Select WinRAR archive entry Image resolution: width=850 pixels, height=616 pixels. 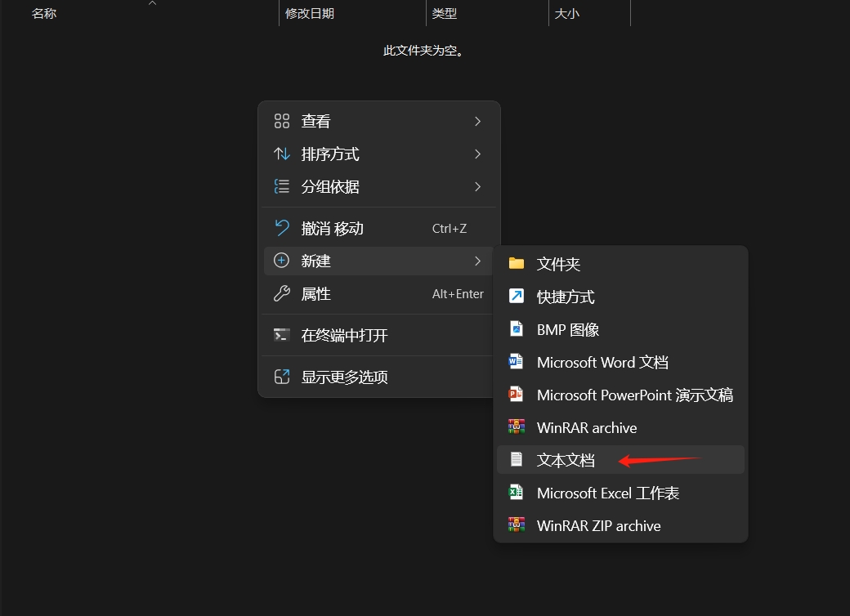pyautogui.click(x=620, y=427)
